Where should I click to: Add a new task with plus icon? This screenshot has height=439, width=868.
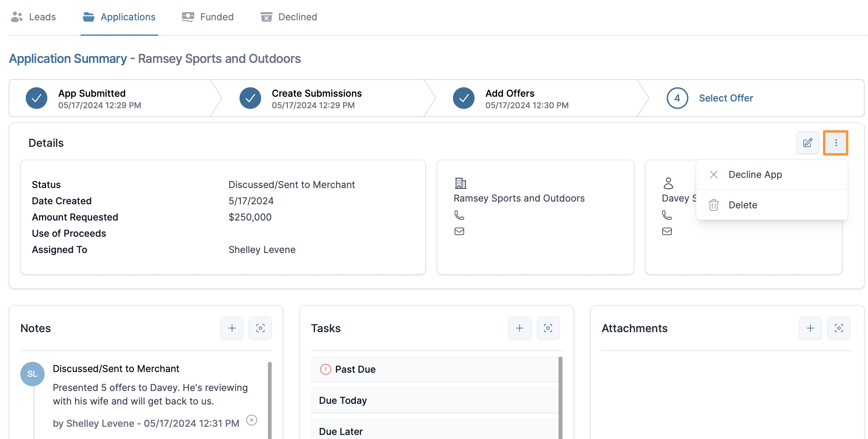click(x=520, y=328)
